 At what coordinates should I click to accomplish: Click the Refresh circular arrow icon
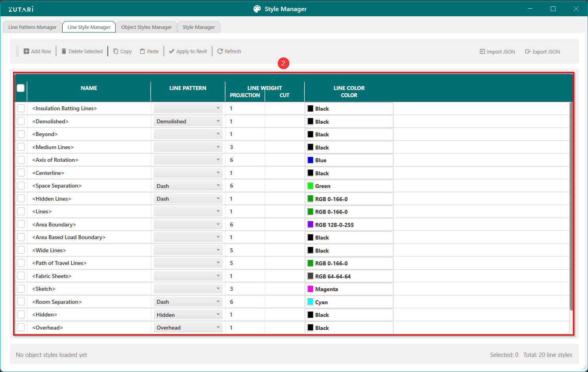tap(220, 51)
